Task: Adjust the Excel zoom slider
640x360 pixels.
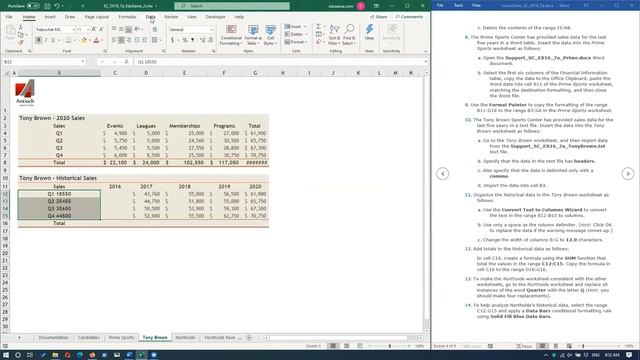Action: click(390, 346)
